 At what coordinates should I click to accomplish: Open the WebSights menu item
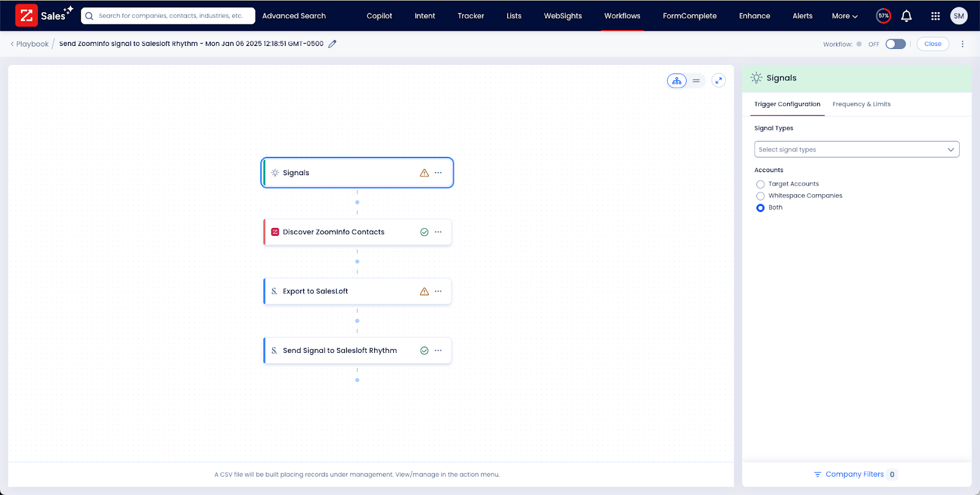[563, 16]
